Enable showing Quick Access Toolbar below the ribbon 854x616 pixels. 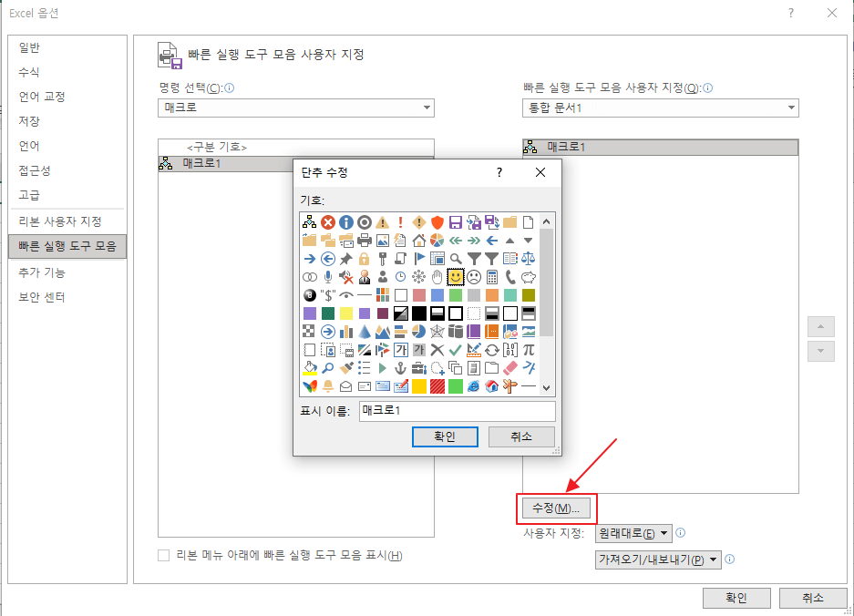coord(165,555)
